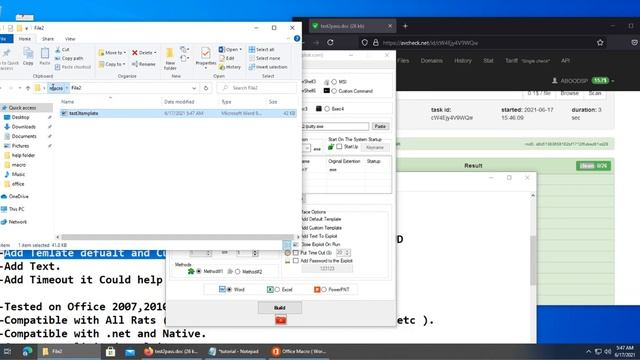
Task: Select the Method#2 radio button
Action: [238, 271]
